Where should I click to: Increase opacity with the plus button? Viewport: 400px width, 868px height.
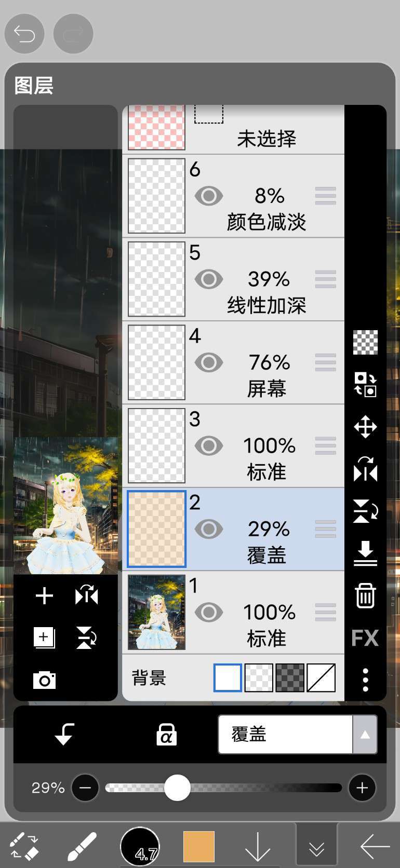[x=362, y=788]
